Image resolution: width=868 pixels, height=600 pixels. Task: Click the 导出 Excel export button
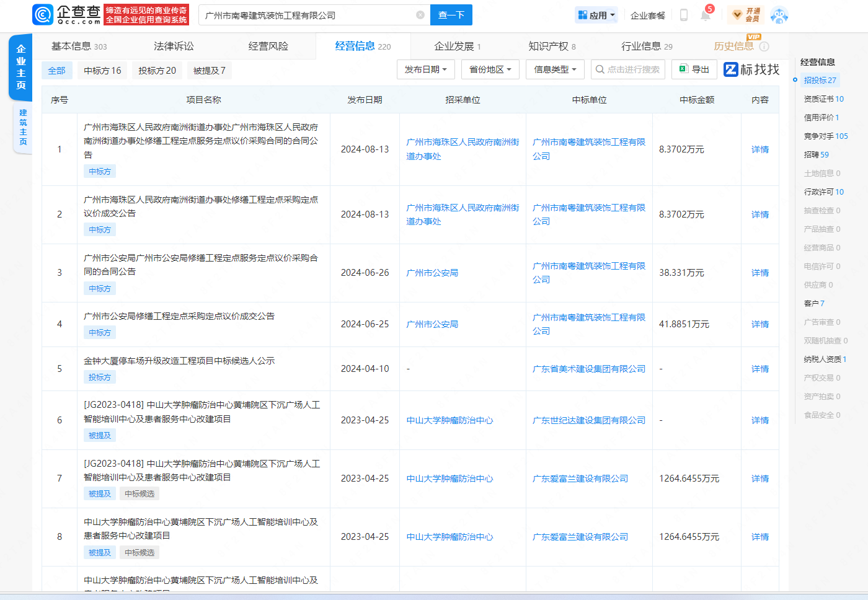(x=694, y=69)
